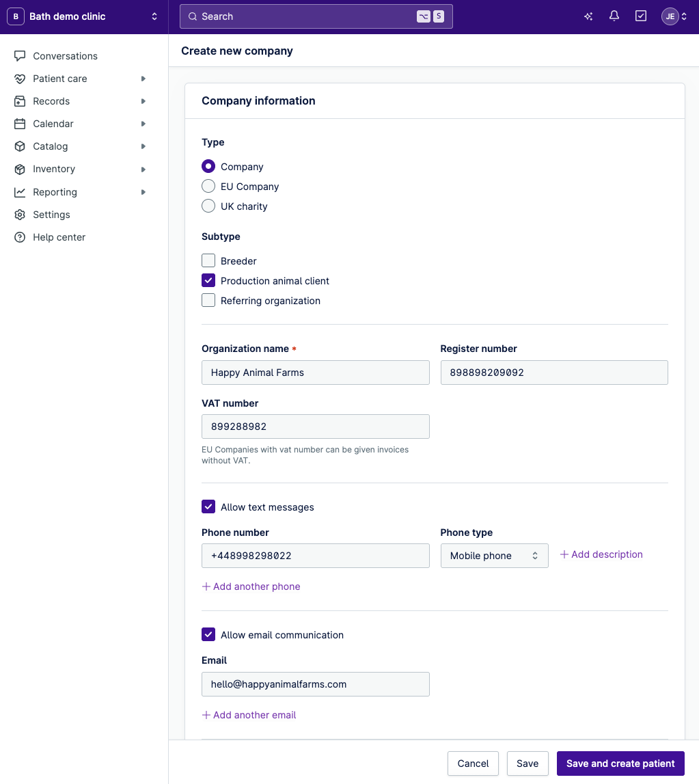Image resolution: width=699 pixels, height=784 pixels.
Task: Click the Search input bar
Action: (316, 16)
